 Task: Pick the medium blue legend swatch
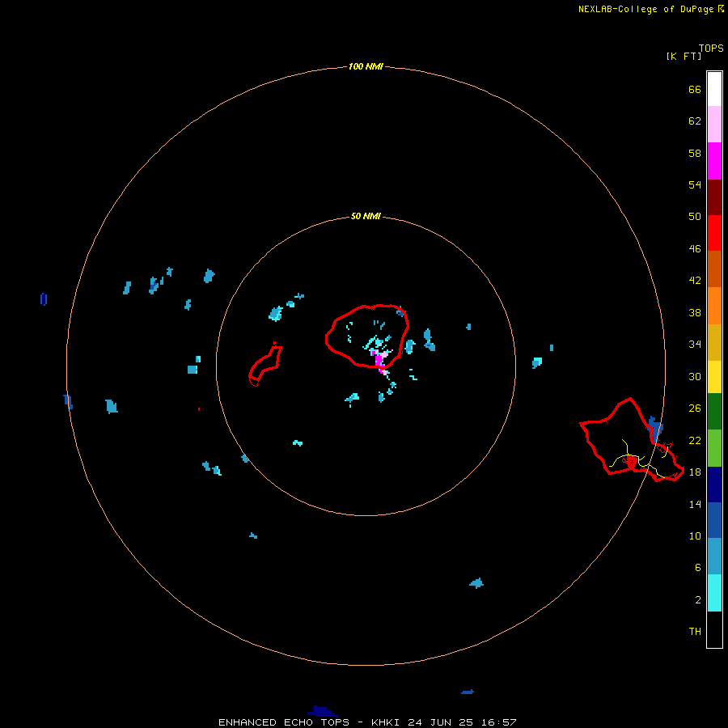(x=714, y=520)
